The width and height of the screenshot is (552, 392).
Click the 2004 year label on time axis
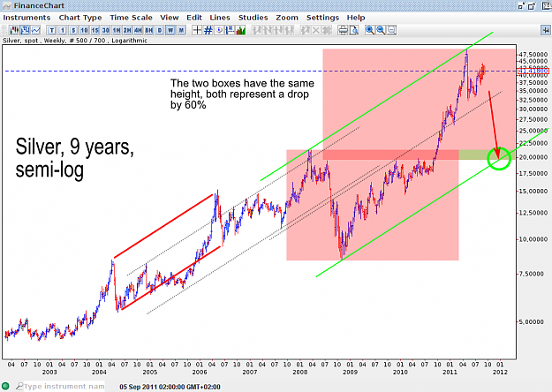(99, 372)
